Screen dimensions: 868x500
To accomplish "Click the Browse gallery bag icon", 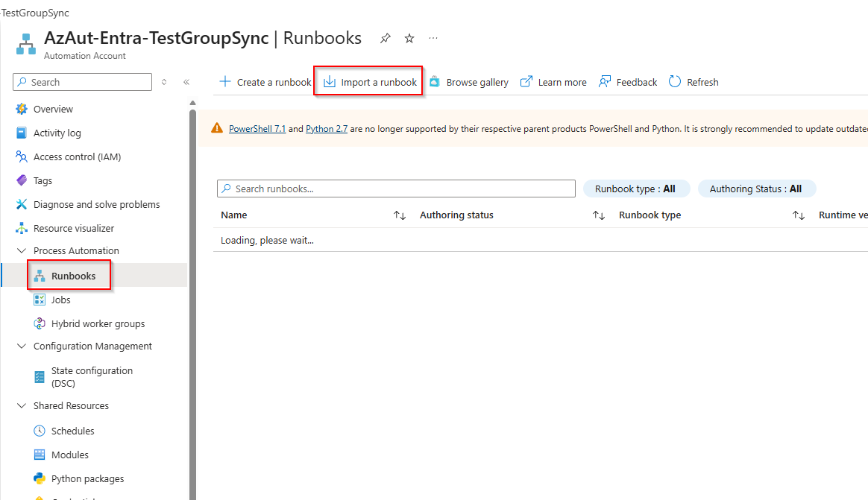I will click(435, 82).
